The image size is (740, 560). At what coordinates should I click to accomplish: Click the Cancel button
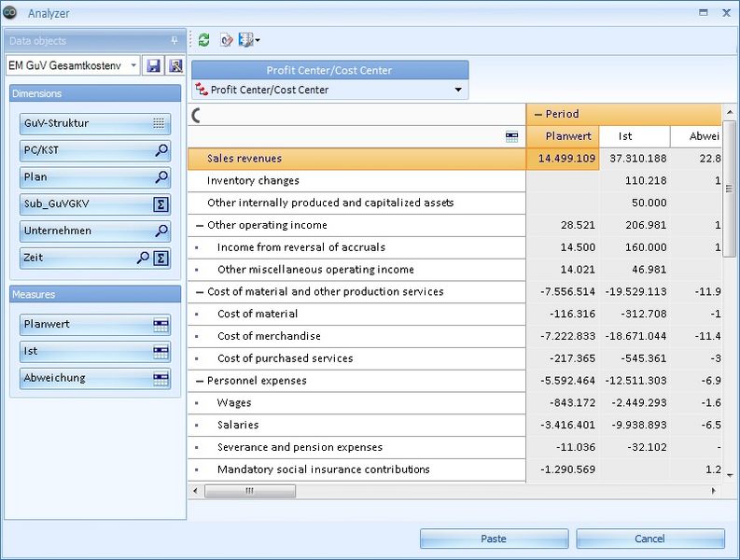tap(649, 539)
